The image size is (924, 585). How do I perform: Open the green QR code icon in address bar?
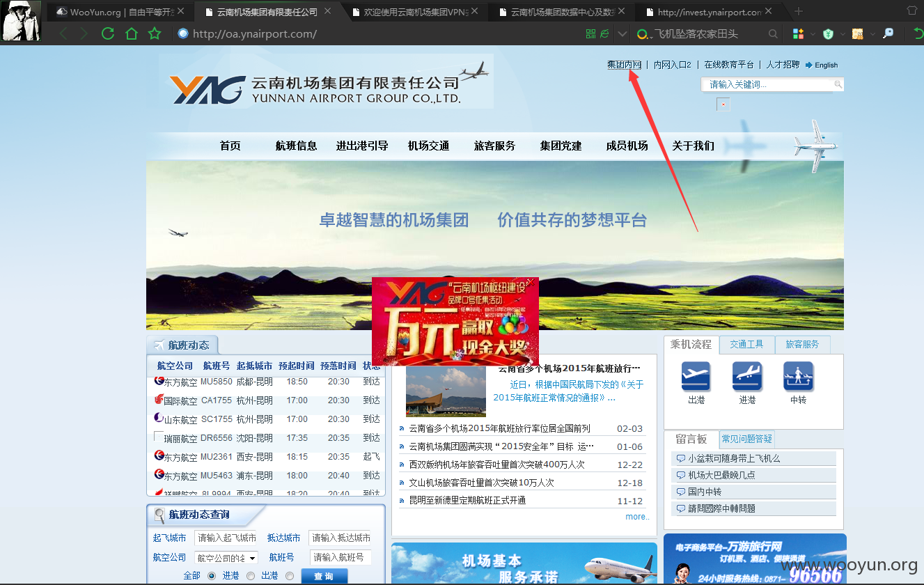click(590, 33)
